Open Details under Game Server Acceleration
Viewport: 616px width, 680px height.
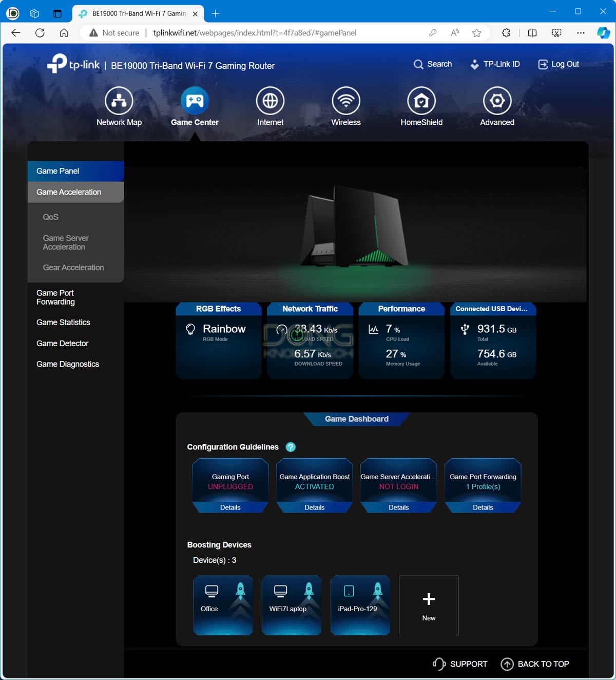pyautogui.click(x=399, y=507)
